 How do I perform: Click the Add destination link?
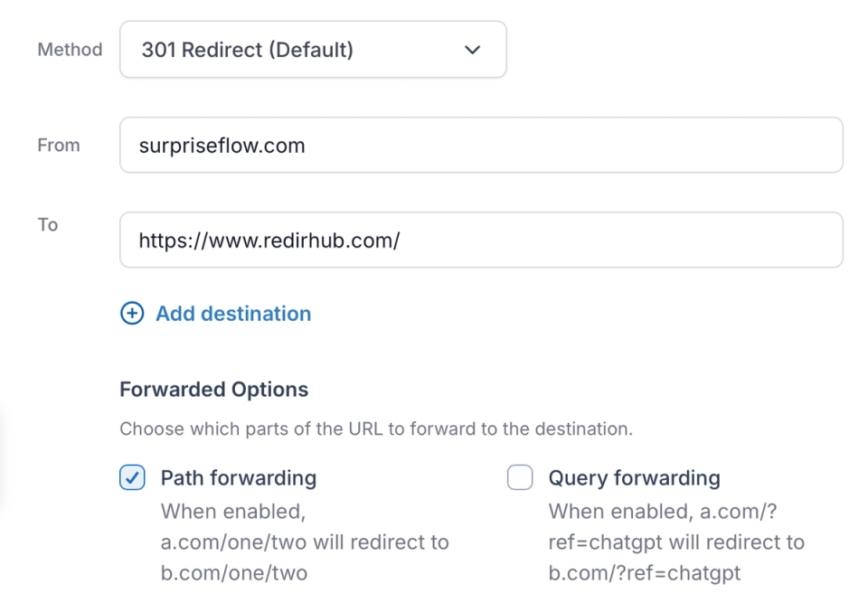pos(232,313)
